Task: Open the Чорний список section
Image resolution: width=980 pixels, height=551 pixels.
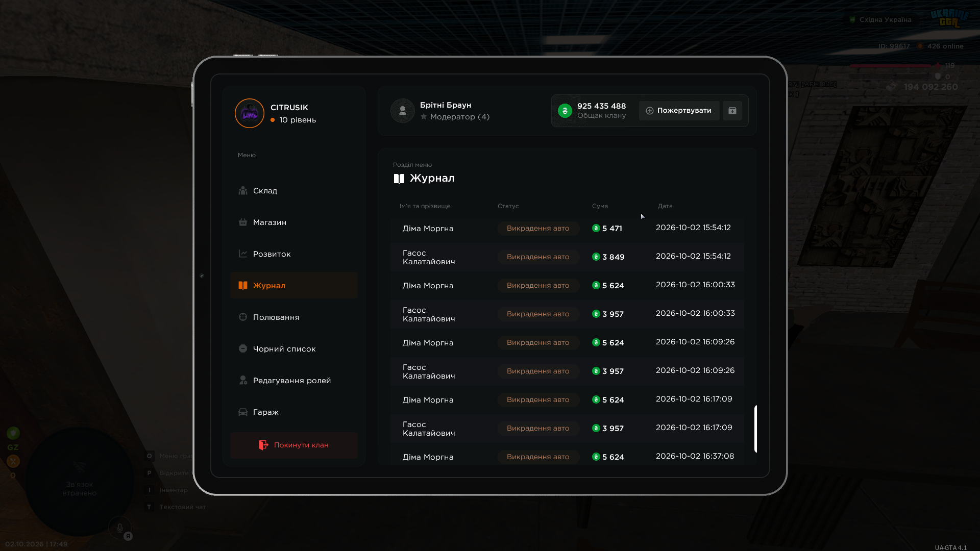Action: point(293,349)
